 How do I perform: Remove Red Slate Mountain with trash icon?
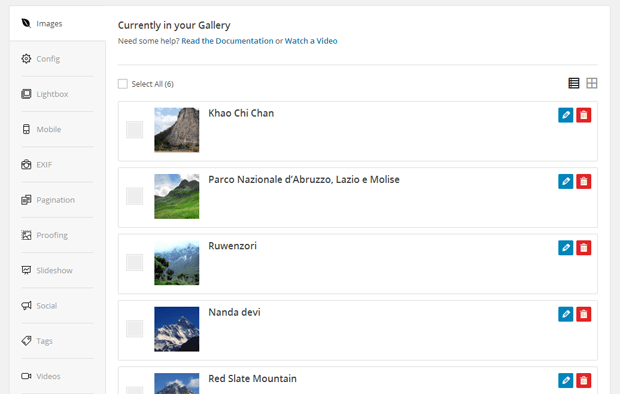tap(584, 381)
